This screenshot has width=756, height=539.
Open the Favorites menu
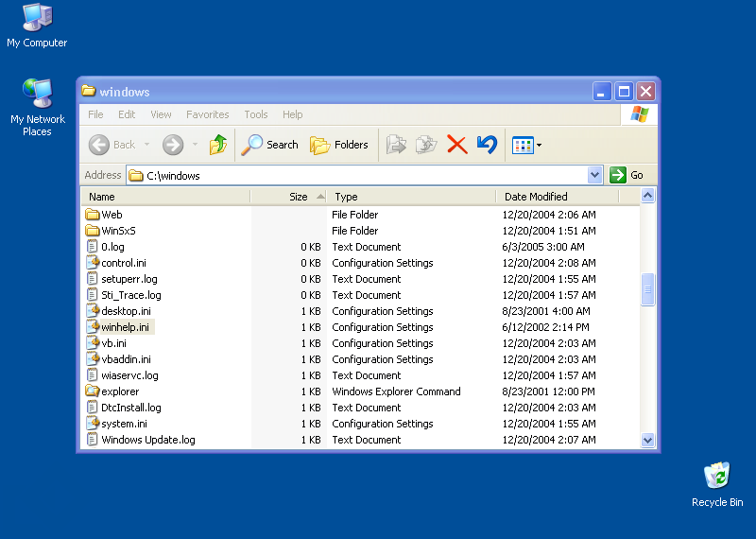click(x=207, y=114)
